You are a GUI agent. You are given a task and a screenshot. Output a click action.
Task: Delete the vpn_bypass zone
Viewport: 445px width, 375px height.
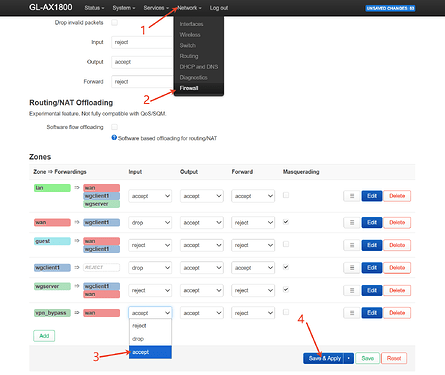point(397,313)
